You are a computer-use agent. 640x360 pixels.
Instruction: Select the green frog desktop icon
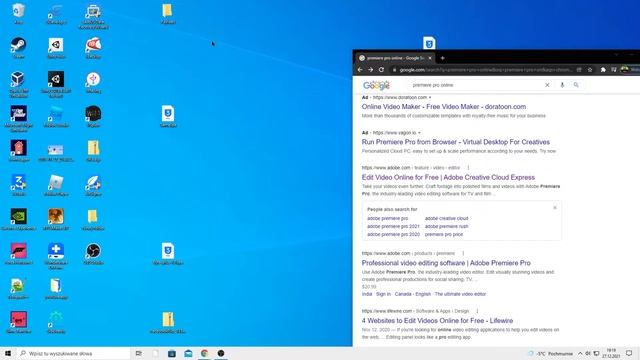(18, 288)
